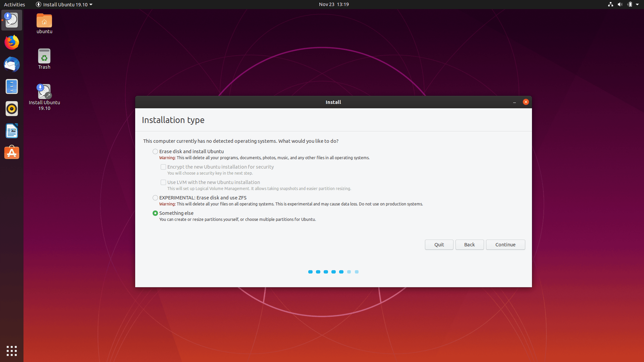Open system status menu arrow
Screen dimensions: 644x362
637,4
